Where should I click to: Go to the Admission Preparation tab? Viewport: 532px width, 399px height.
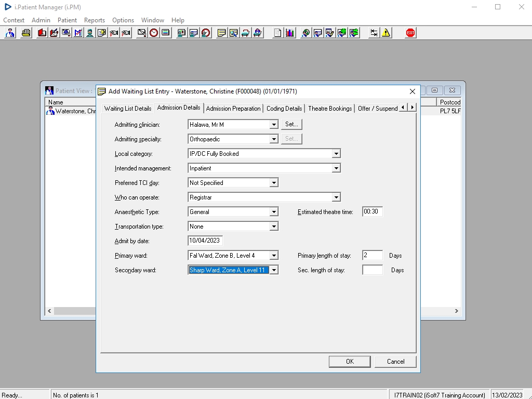point(233,109)
